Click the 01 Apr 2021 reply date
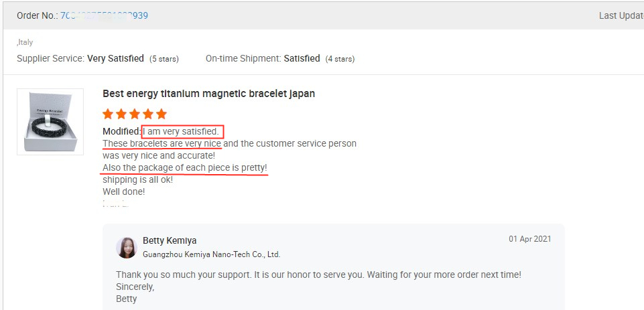 529,239
